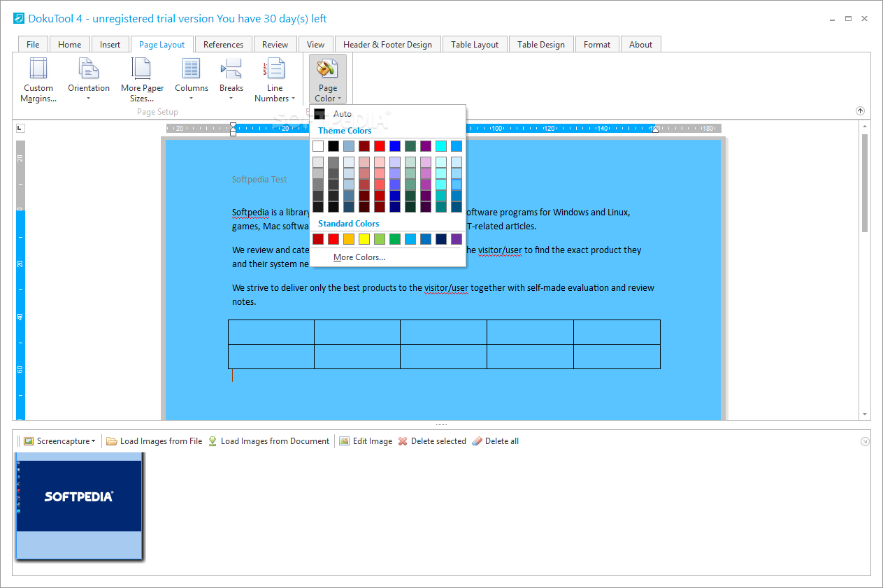Pick orange standard color swatch

click(x=349, y=239)
